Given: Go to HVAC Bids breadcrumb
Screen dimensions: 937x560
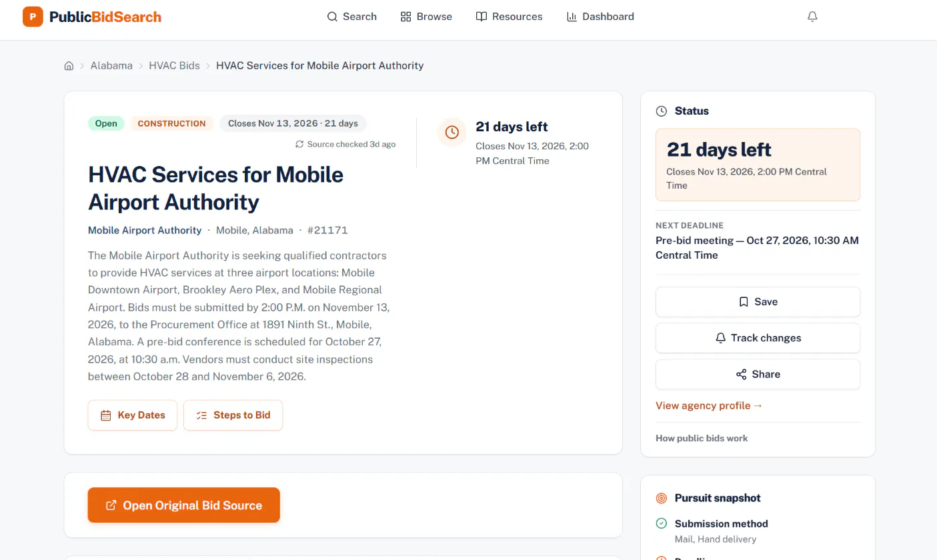Looking at the screenshot, I should pos(174,65).
